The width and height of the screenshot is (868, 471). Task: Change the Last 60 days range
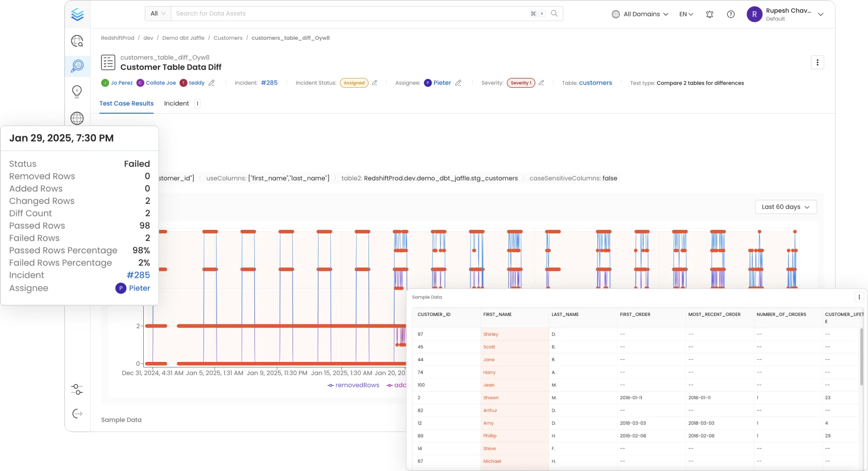[785, 207]
